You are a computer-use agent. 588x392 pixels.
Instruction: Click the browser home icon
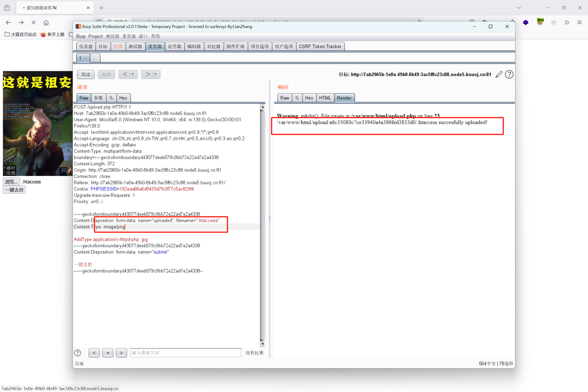point(46,22)
